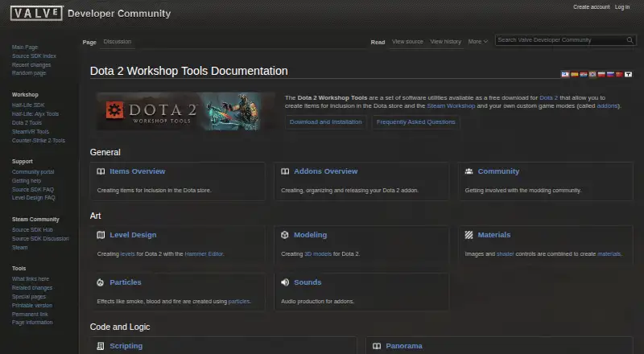
Task: Go to the Level Design page
Action: (133, 235)
